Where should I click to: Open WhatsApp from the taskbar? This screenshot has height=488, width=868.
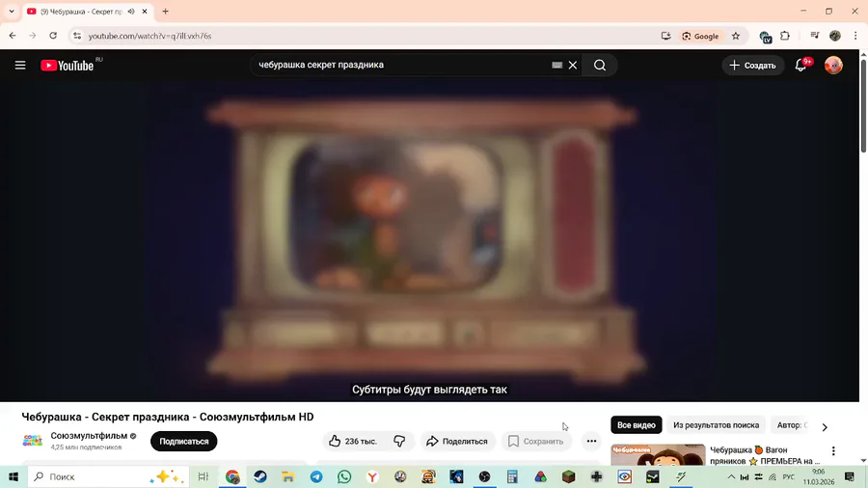click(344, 476)
